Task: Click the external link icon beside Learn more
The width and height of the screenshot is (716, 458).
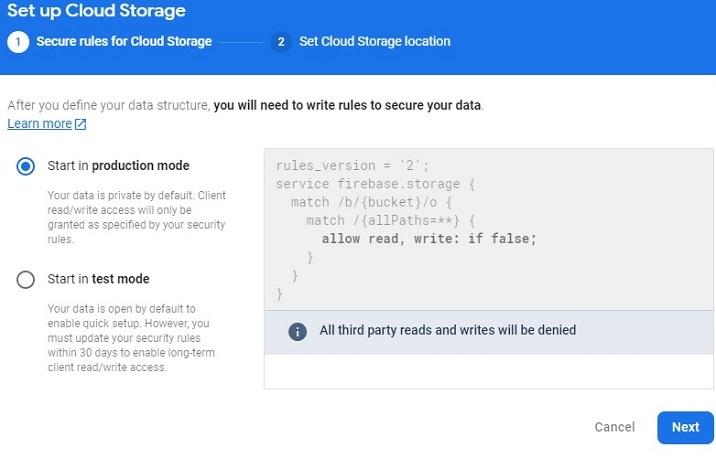Action: coord(81,124)
